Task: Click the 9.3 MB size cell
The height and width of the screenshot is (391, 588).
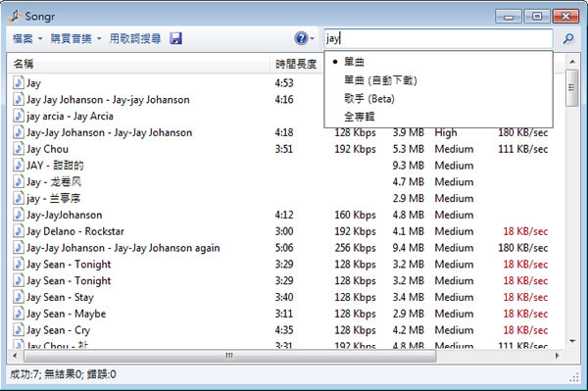Action: coord(408,166)
